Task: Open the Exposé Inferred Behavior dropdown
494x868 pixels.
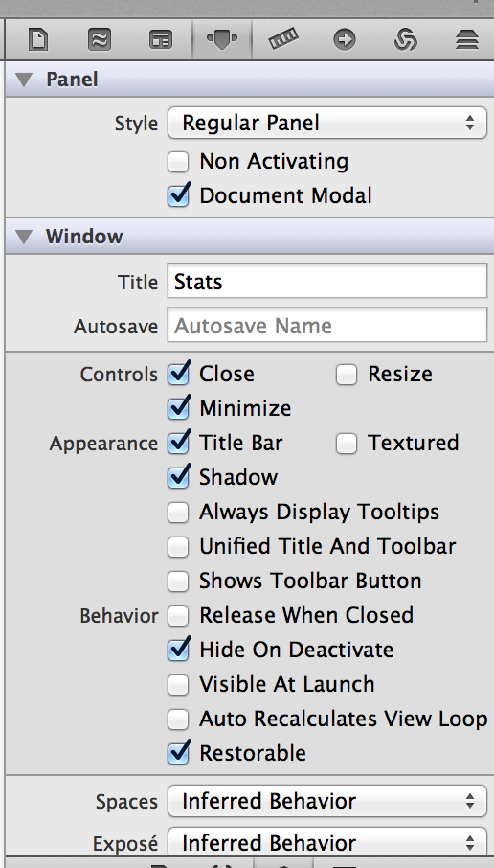Action: [326, 842]
